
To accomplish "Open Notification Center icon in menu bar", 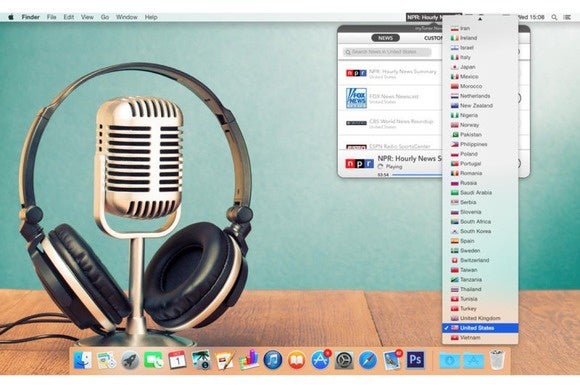I will (x=567, y=17).
